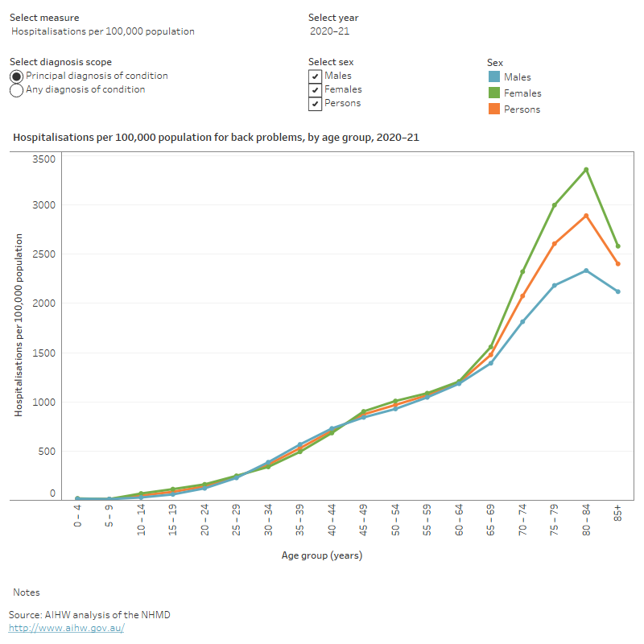644x644 pixels.
Task: Open the Select year dropdown
Action: pos(330,31)
